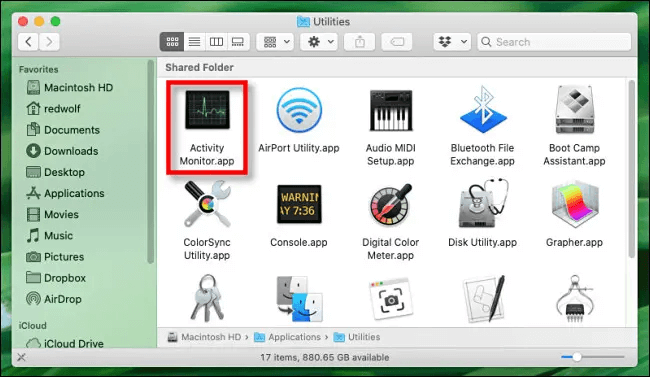The width and height of the screenshot is (650, 377).
Task: Open the gear Action menu
Action: coord(319,42)
